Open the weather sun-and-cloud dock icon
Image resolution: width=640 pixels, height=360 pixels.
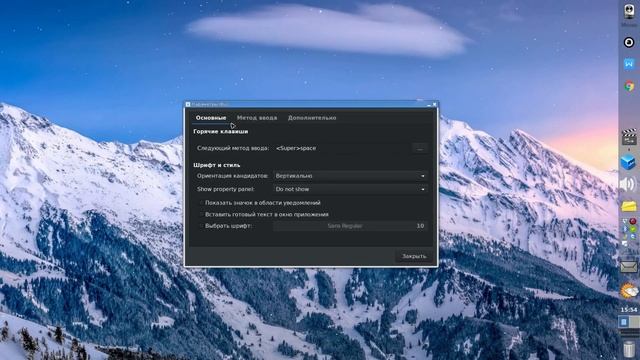[x=629, y=291]
